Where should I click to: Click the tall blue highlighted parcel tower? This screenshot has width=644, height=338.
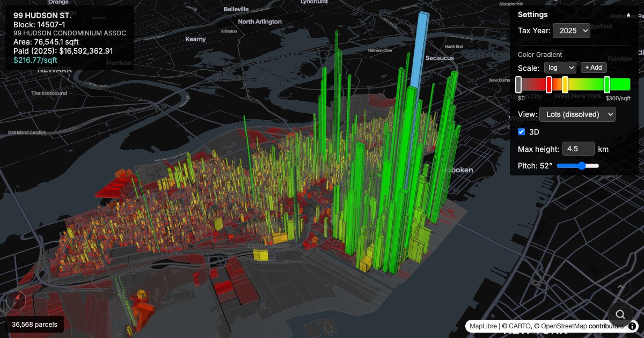420,48
